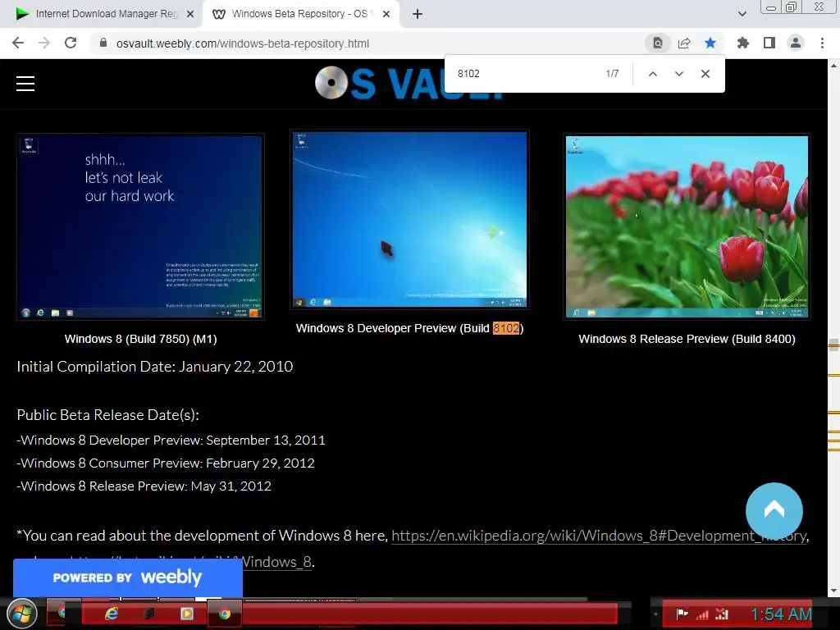840x630 pixels.
Task: Open the hamburger navigation menu
Action: coord(25,84)
